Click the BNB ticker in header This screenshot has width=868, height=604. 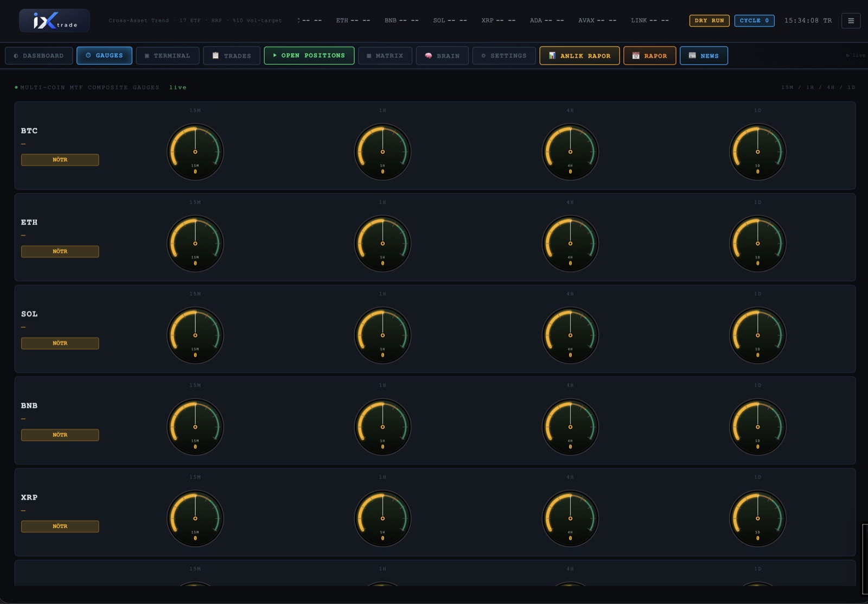click(x=401, y=21)
